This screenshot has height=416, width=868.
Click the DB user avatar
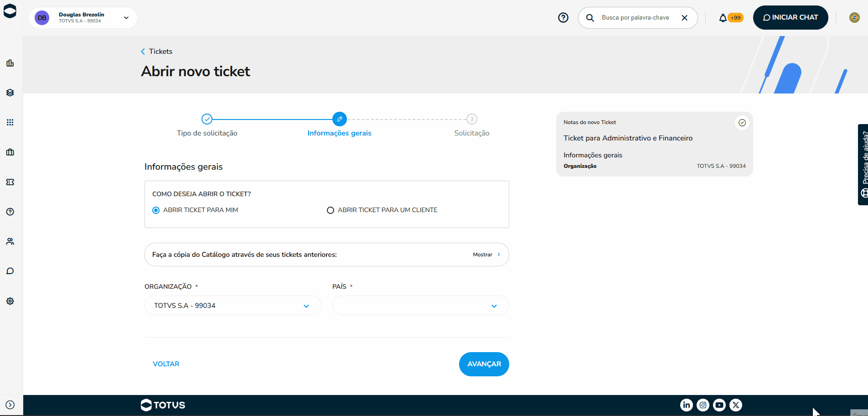click(x=42, y=18)
